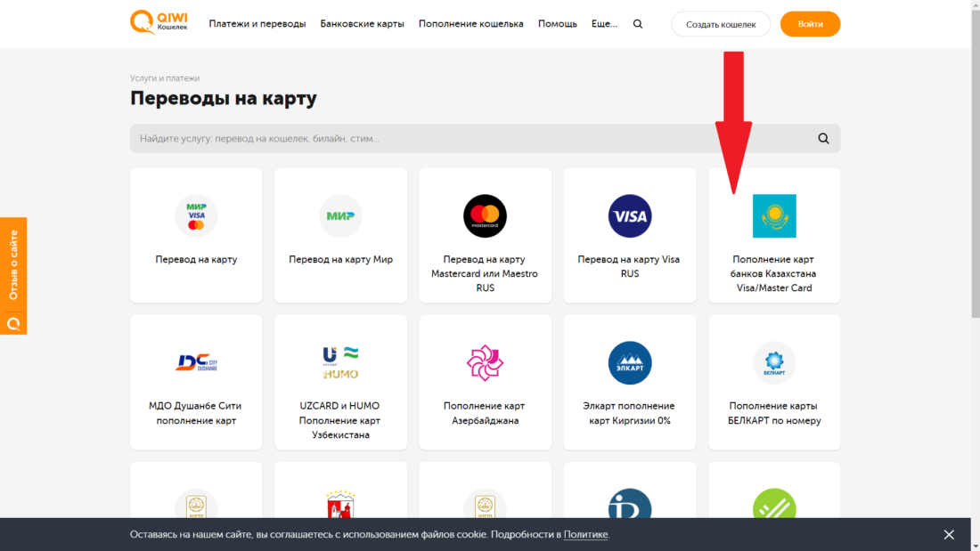This screenshot has width=980, height=551.
Task: Click the Visa RUS transfer icon
Action: point(629,215)
